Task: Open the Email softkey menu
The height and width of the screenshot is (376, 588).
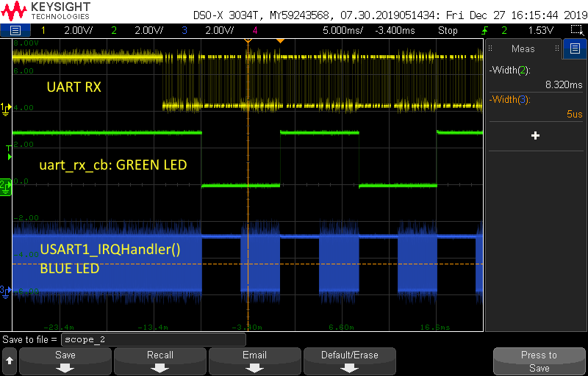Action: click(255, 361)
